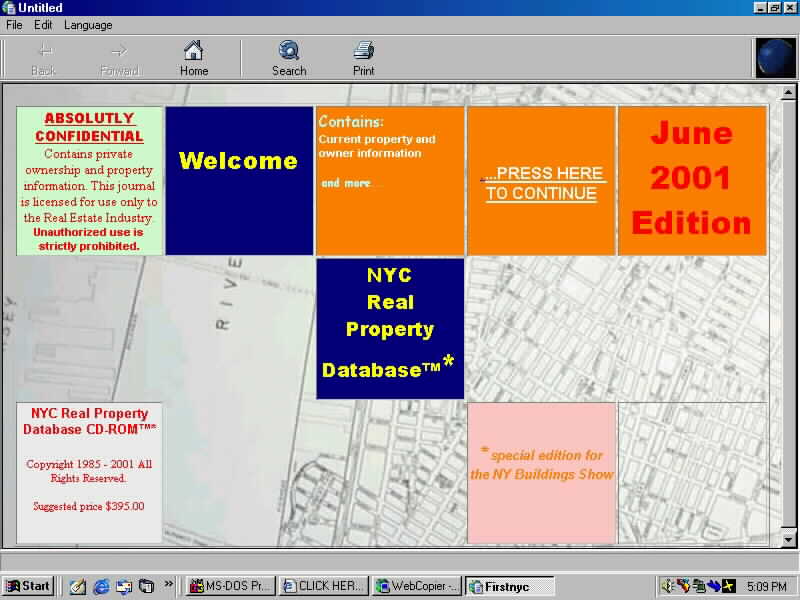Screen dimensions: 800x600
Task: Click the Show Desktop quick launch icon
Action: click(146, 587)
